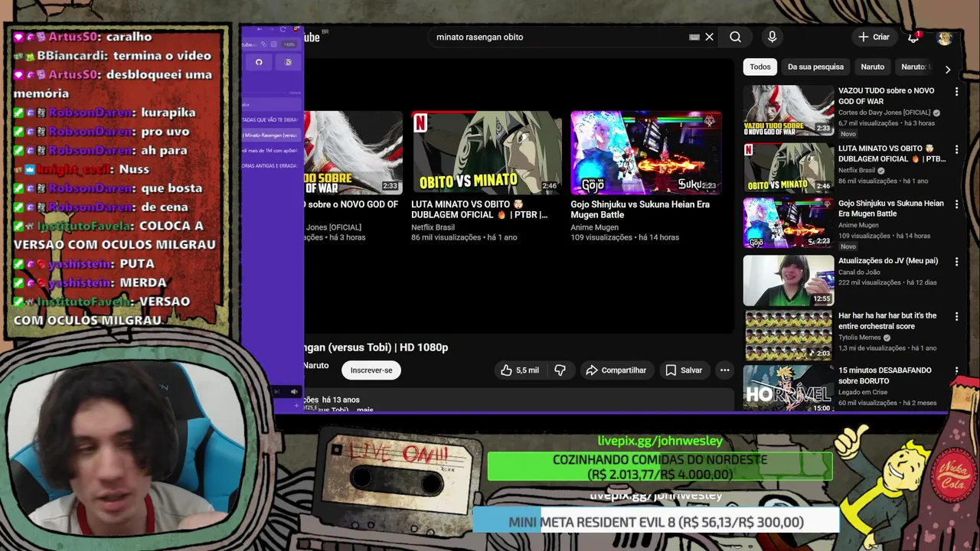Open more actions three-dot button under video
Image resolution: width=980 pixels, height=551 pixels.
[724, 370]
